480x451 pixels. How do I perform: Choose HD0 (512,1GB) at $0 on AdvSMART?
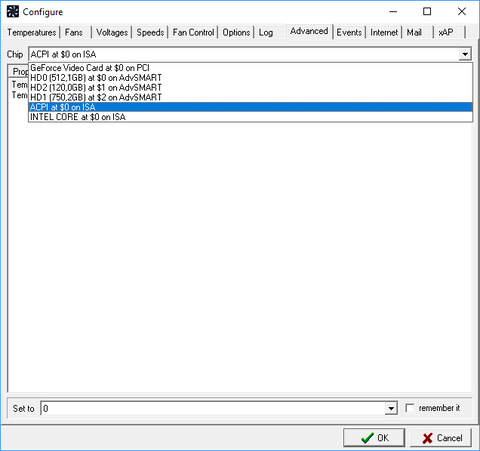click(x=250, y=78)
